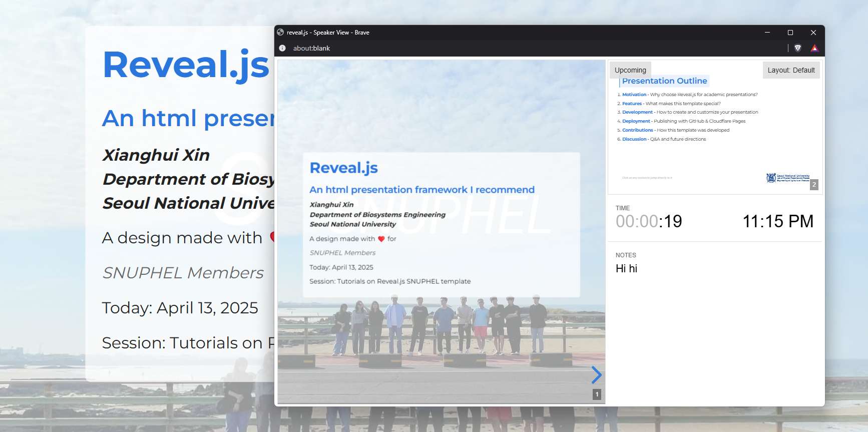Click 'SNUPHEL Members' in the slide preview
The width and height of the screenshot is (868, 432).
(x=342, y=253)
